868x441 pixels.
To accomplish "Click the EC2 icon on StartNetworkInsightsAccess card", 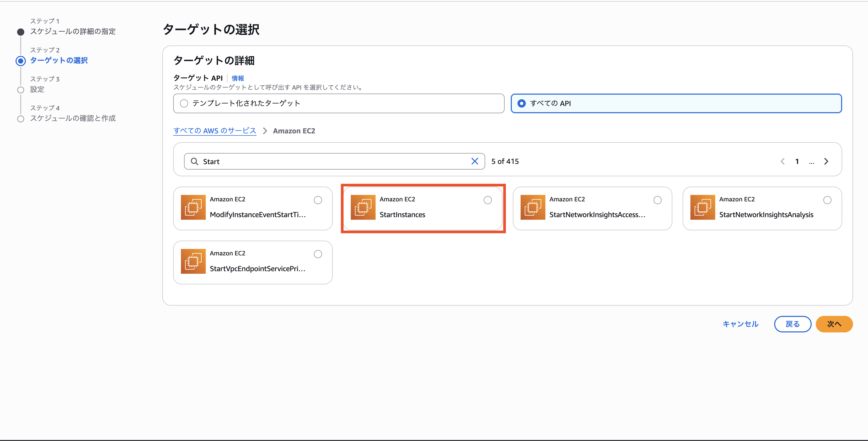I will point(533,207).
